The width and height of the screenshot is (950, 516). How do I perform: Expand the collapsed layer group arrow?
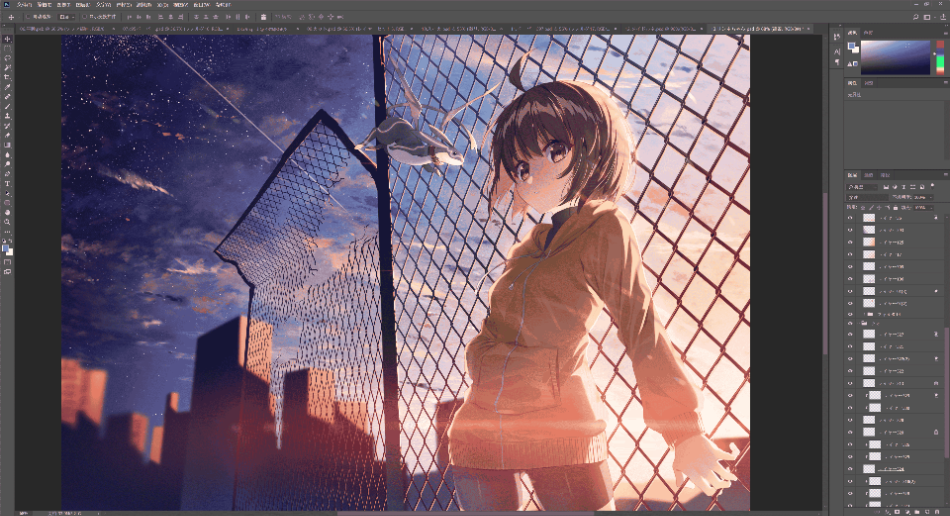tap(865, 314)
